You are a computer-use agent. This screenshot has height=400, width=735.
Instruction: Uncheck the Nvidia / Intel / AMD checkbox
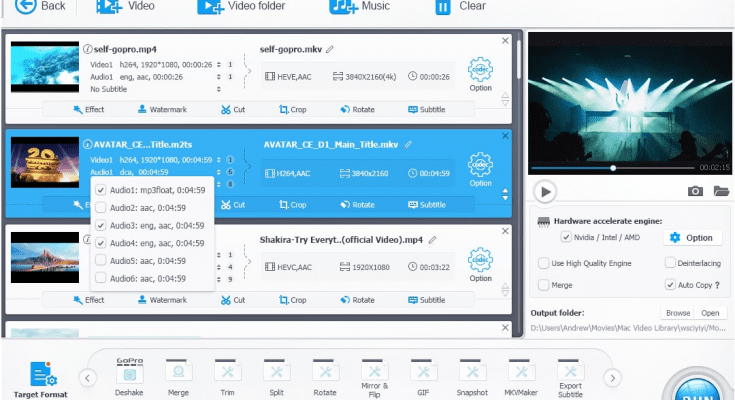click(566, 238)
